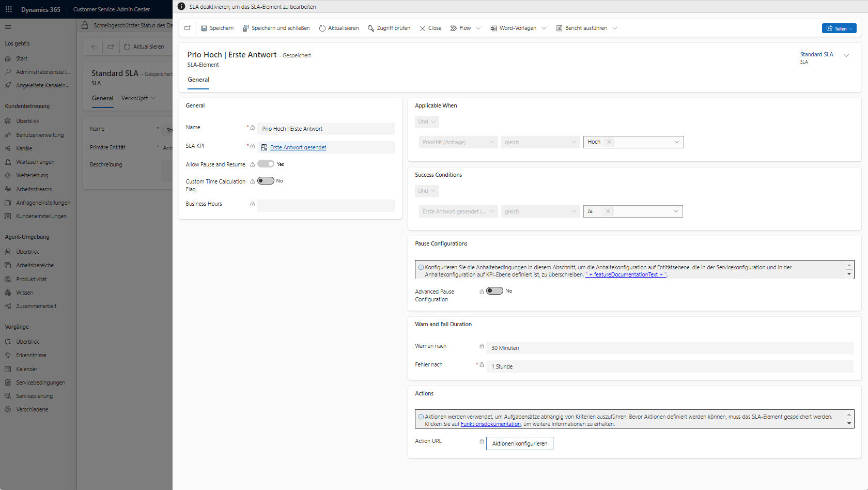Screen dimensions: 868x490
Task: Expand the Word-Vorlagen dropdown arrow
Action: [544, 28]
